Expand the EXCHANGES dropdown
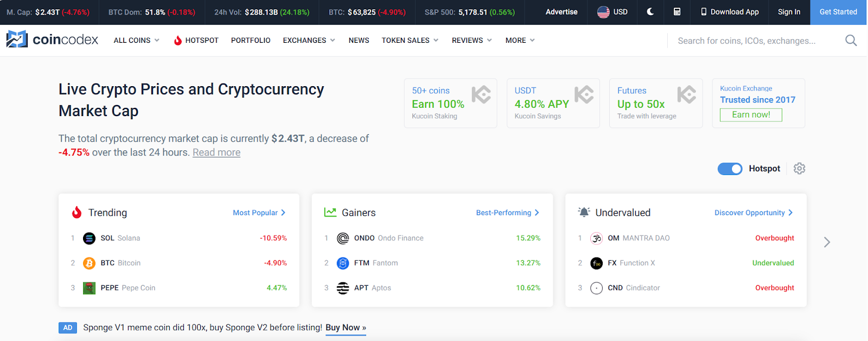Image resolution: width=868 pixels, height=341 pixels. [309, 40]
